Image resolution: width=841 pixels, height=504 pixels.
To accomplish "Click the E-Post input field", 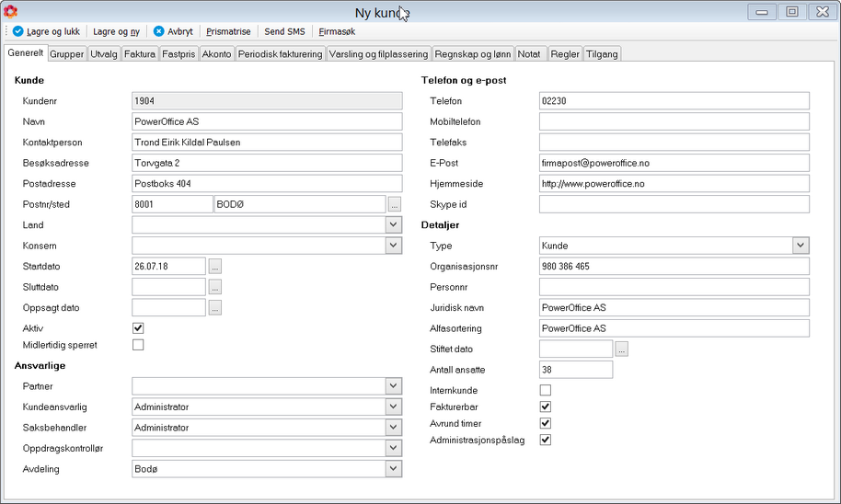I will coord(674,163).
